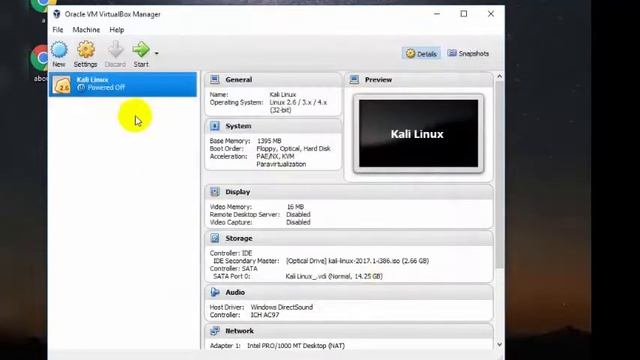The height and width of the screenshot is (360, 640).
Task: Maximize the VirtualBox Manager window
Action: click(x=464, y=14)
